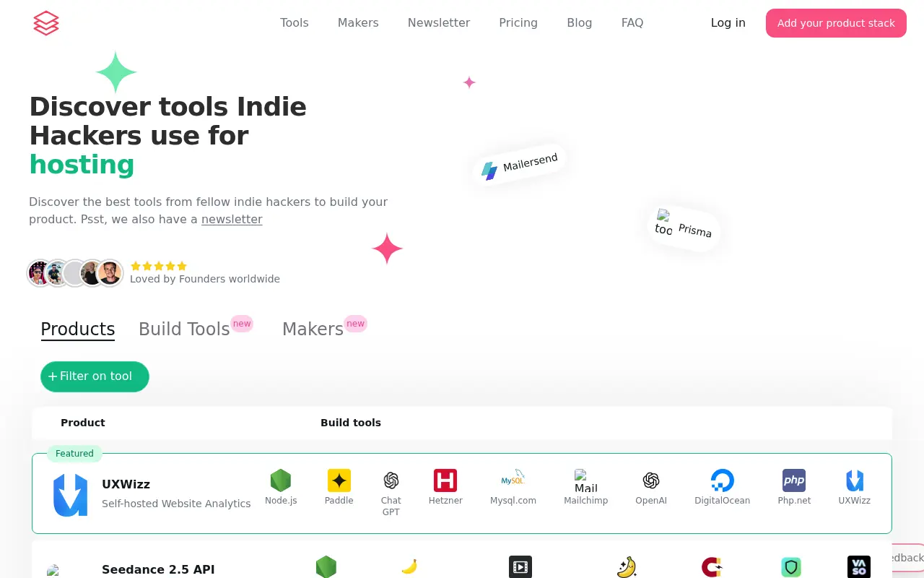Switch to the Products tab

click(78, 329)
